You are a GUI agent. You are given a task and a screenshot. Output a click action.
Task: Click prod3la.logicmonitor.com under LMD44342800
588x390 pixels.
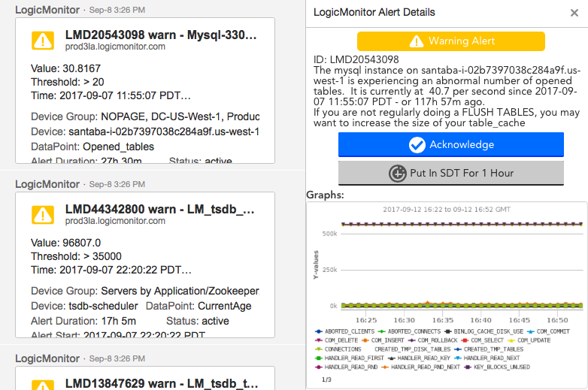click(115, 221)
